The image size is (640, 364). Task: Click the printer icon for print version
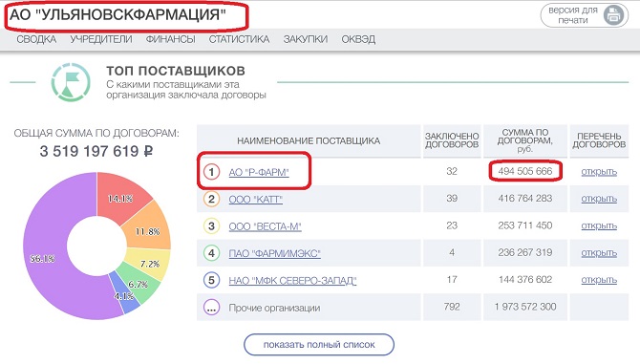613,16
